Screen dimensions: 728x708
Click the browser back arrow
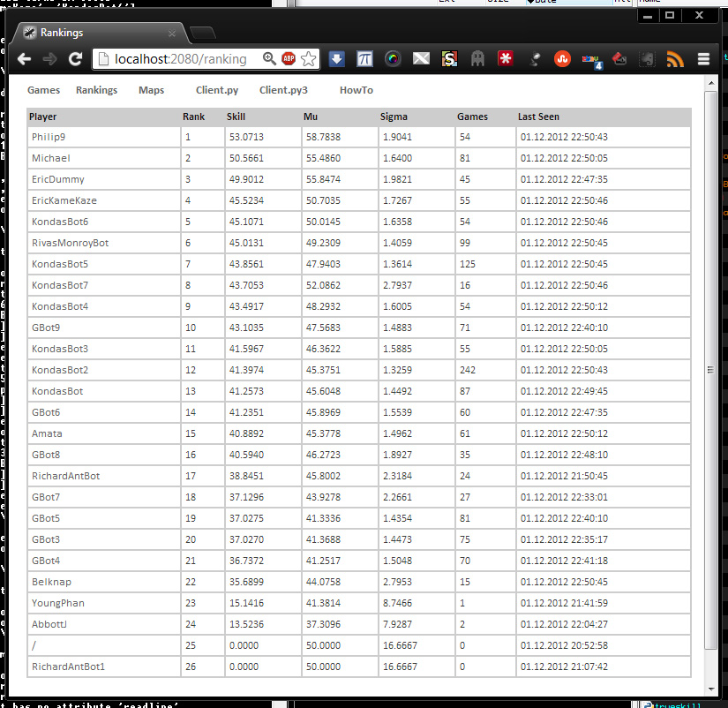click(x=24, y=59)
